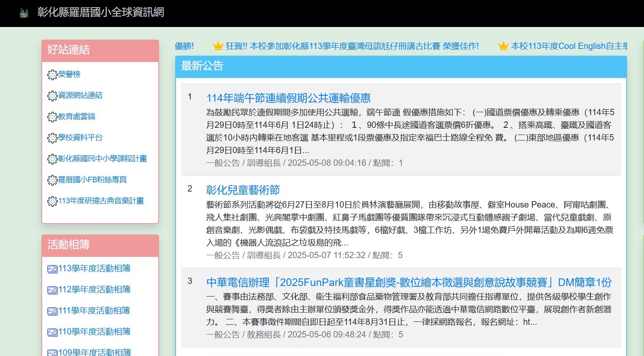Open 114年端午節連續假期公共運輸優惠 announcement

[x=288, y=98]
